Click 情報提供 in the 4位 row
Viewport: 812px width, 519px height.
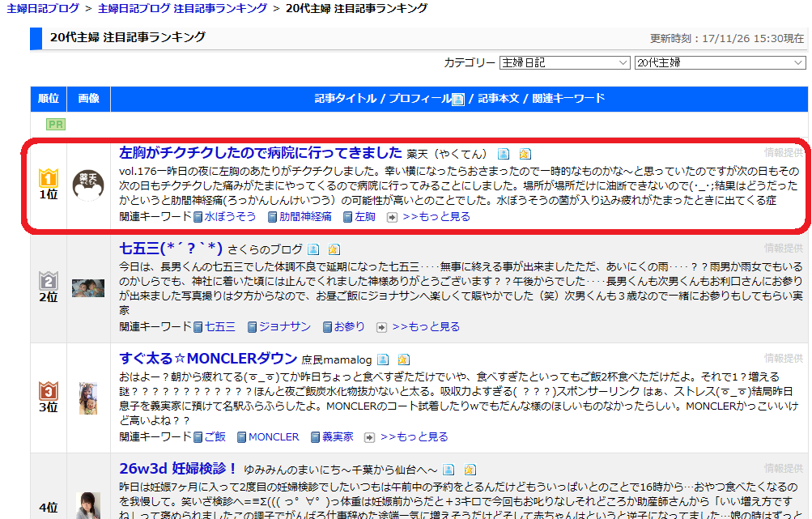pos(784,468)
